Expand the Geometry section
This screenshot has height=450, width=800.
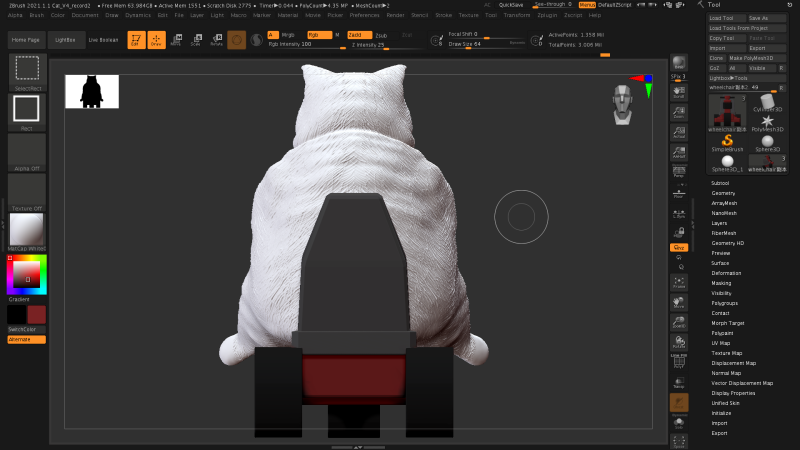click(722, 192)
